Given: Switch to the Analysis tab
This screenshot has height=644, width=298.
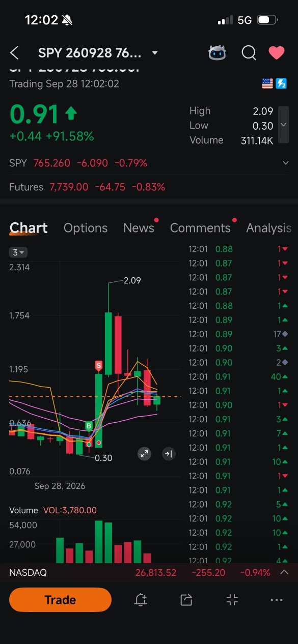Looking at the screenshot, I should coord(269,228).
